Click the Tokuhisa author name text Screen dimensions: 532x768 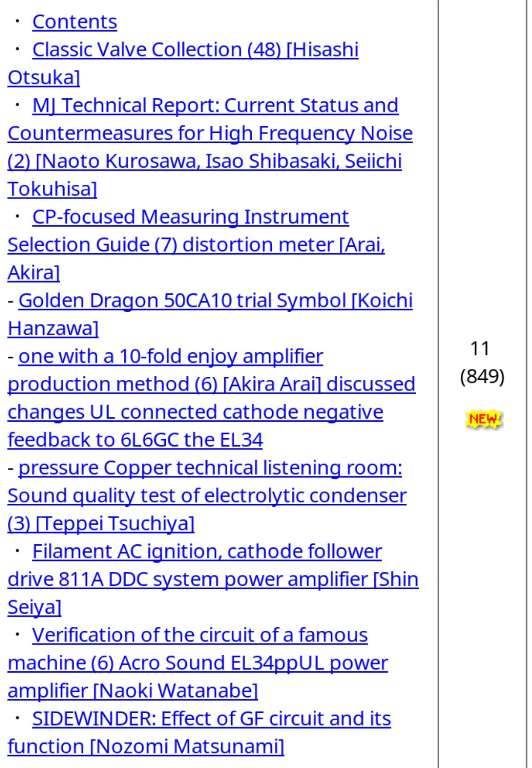[52, 189]
